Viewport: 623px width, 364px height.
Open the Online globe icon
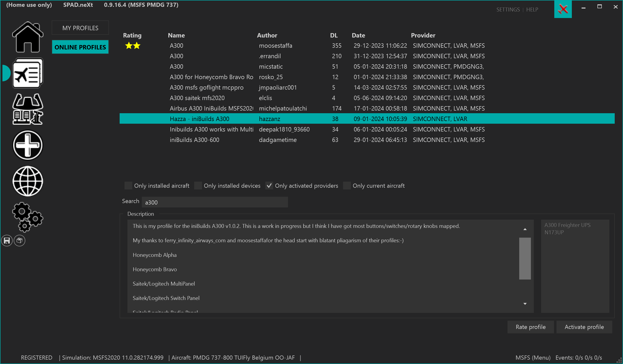[x=28, y=181]
